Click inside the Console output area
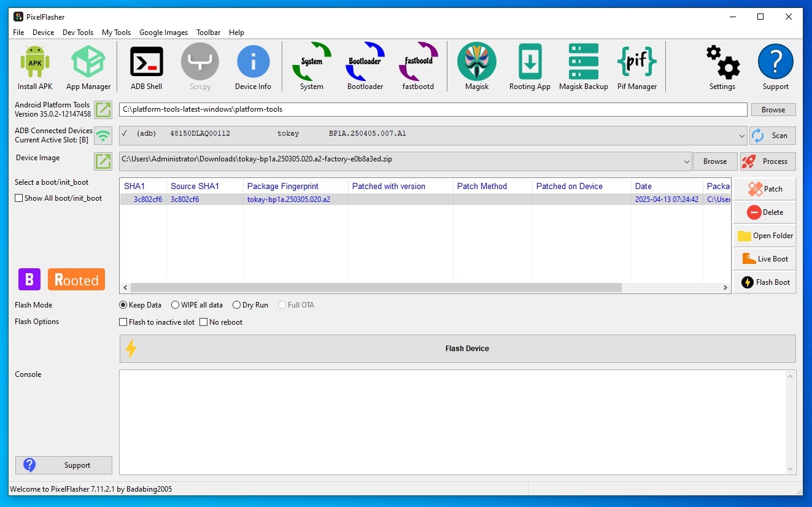Screen dimensions: 812x507 (x=452, y=422)
